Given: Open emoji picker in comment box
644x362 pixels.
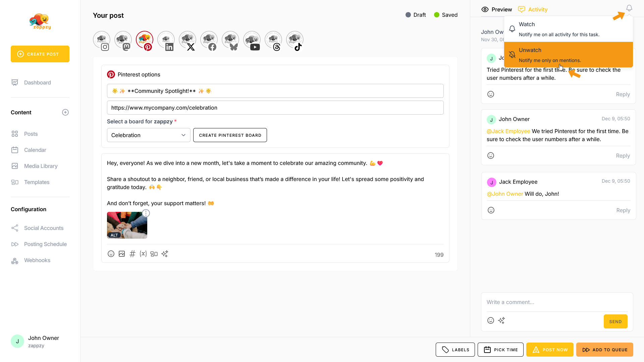Looking at the screenshot, I should pos(491,321).
